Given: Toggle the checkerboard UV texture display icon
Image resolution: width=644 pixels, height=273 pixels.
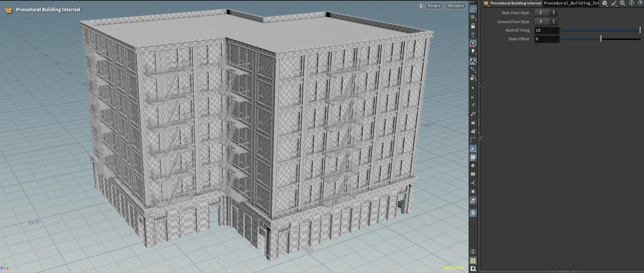Looking at the screenshot, I should click(x=473, y=157).
